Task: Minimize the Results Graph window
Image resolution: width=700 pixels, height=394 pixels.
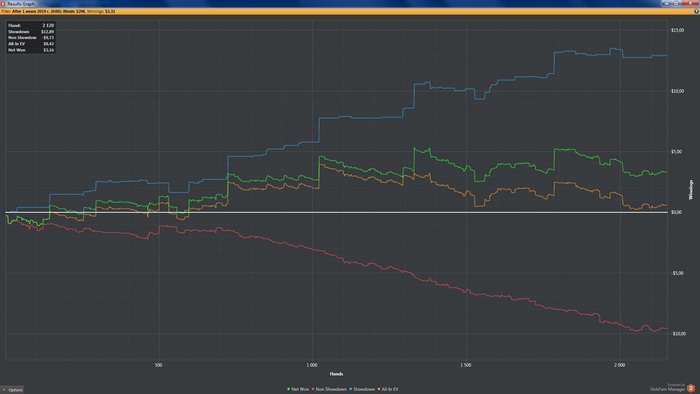Action: (667, 3)
